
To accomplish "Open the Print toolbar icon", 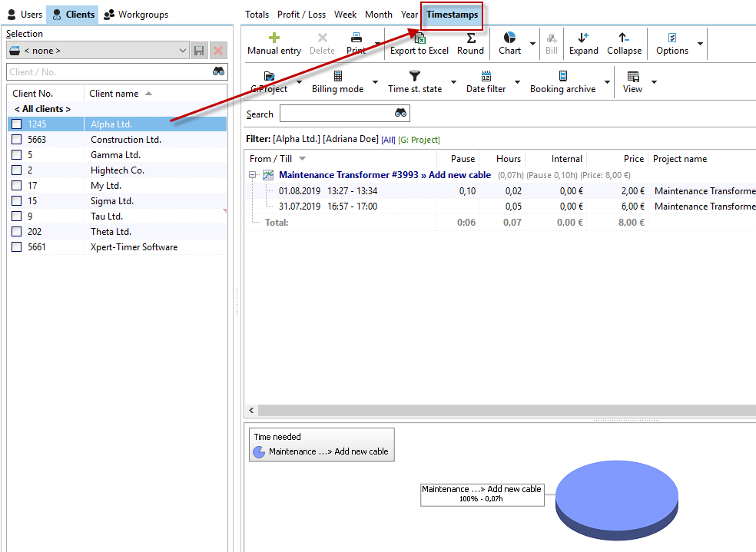I will pos(356,38).
